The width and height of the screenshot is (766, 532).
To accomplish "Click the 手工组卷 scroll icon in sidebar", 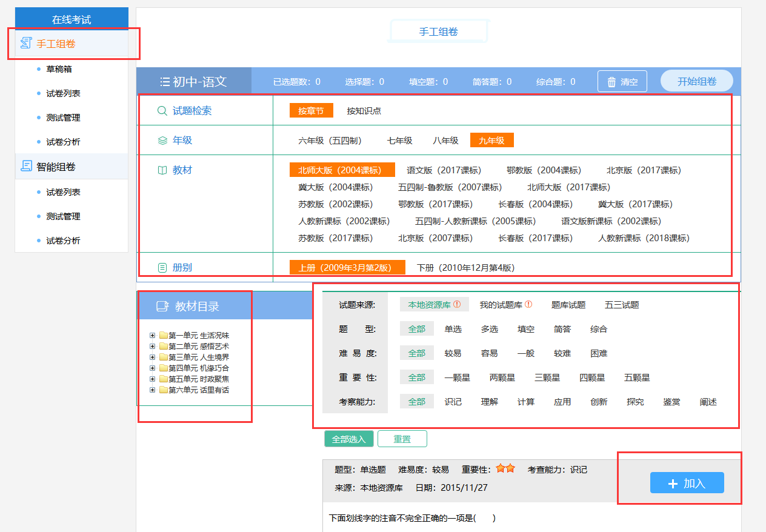I will [x=26, y=43].
